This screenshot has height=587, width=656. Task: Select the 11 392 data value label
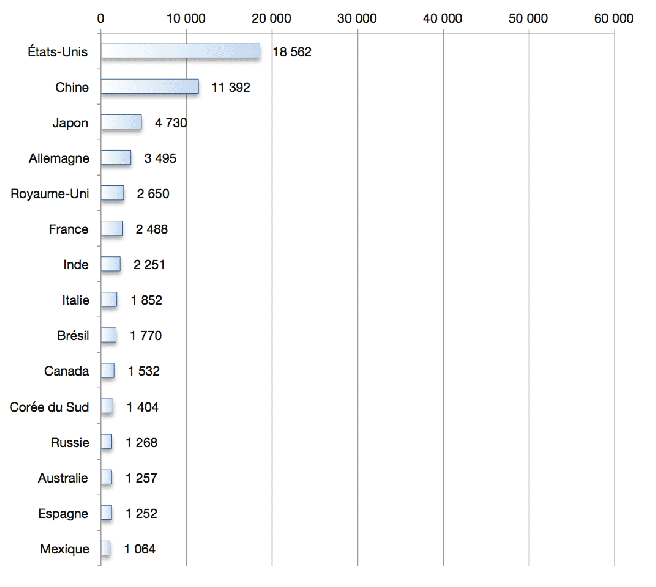point(230,88)
